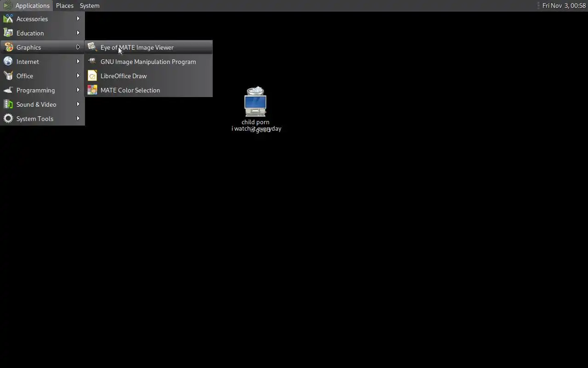Open the Applications menu
The height and width of the screenshot is (368, 588).
coord(27,6)
